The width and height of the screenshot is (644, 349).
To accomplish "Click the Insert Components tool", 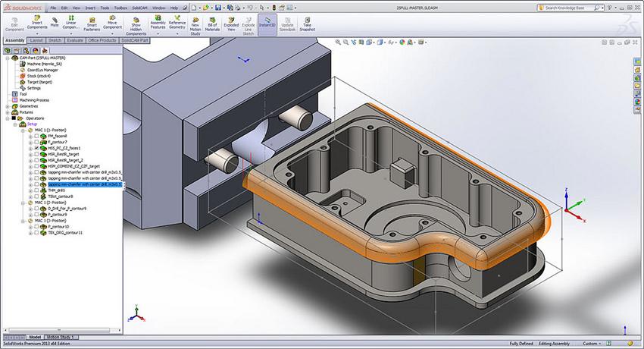I will pos(37,23).
